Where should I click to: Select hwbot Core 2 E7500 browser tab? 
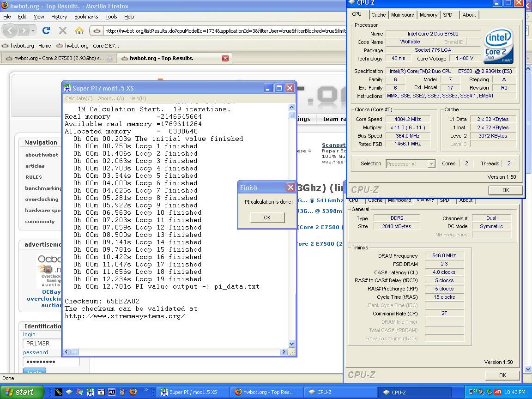point(58,58)
